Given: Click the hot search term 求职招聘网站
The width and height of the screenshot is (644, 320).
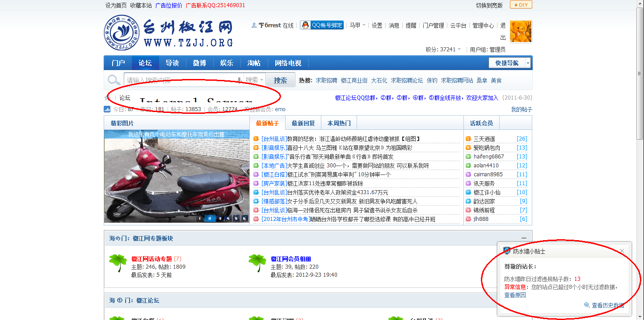Looking at the screenshot, I should (x=457, y=81).
